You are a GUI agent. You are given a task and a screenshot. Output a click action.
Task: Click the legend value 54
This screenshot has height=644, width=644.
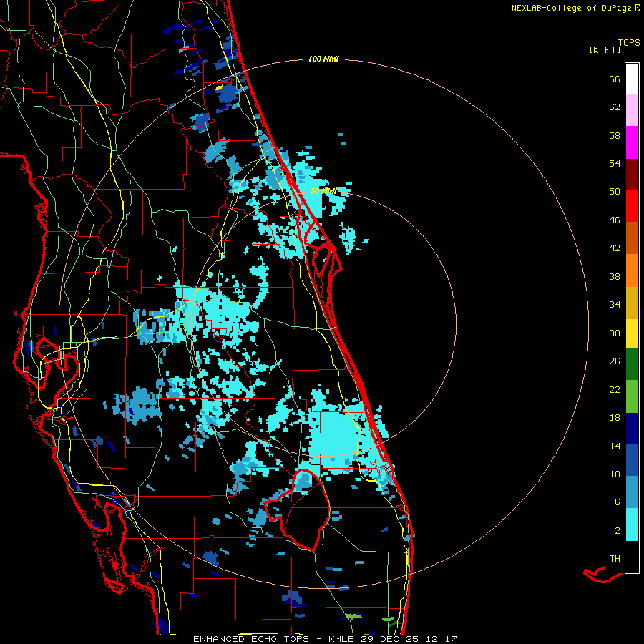click(615, 163)
